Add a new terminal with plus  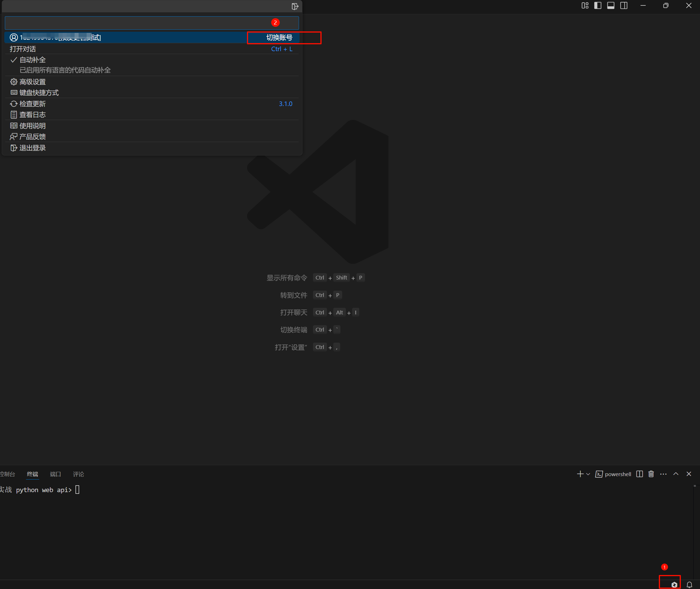(x=580, y=474)
